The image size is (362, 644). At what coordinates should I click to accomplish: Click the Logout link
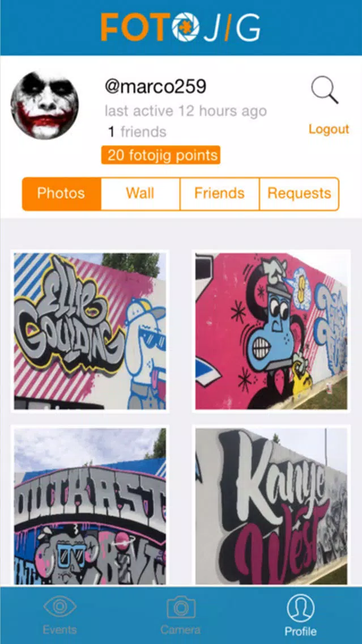[329, 129]
